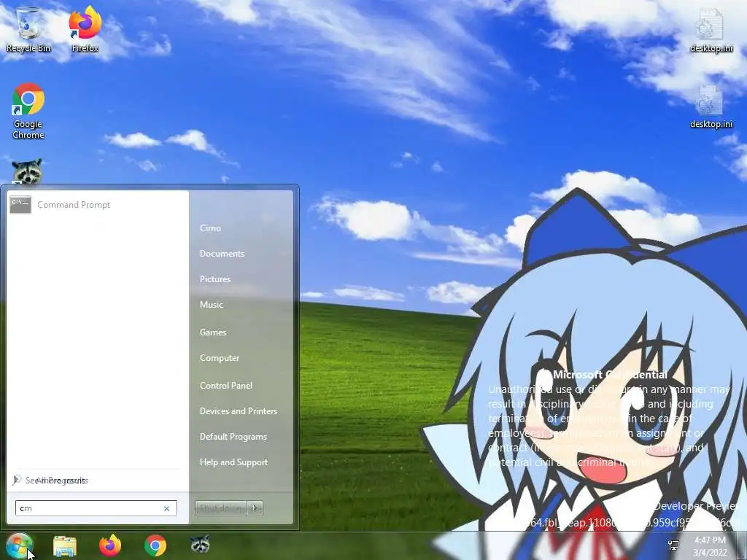Open the raccoon app on the taskbar
747x560 pixels.
[x=200, y=545]
